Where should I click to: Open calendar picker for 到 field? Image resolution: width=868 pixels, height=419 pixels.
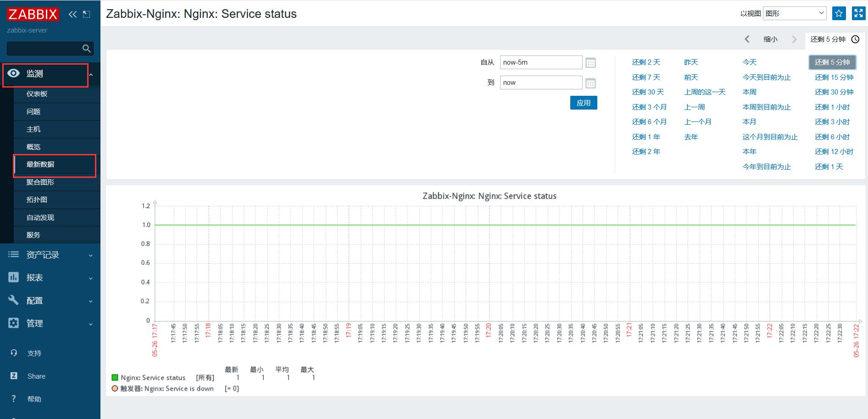coord(591,83)
